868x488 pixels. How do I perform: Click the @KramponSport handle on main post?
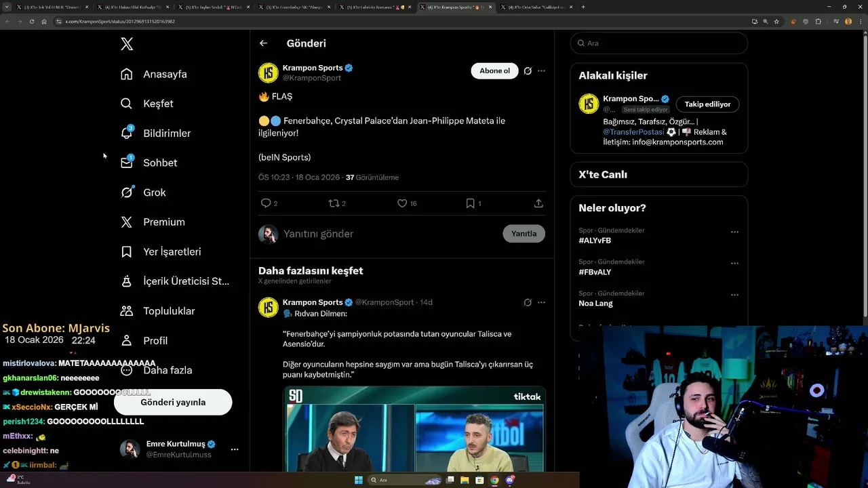click(x=311, y=78)
